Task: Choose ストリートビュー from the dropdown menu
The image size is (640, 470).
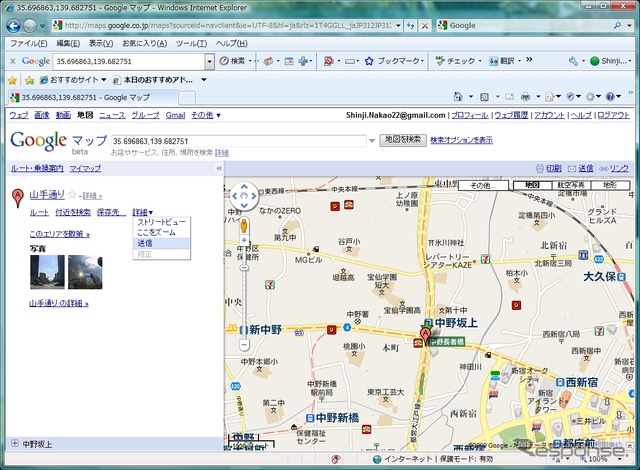Action: coord(161,222)
